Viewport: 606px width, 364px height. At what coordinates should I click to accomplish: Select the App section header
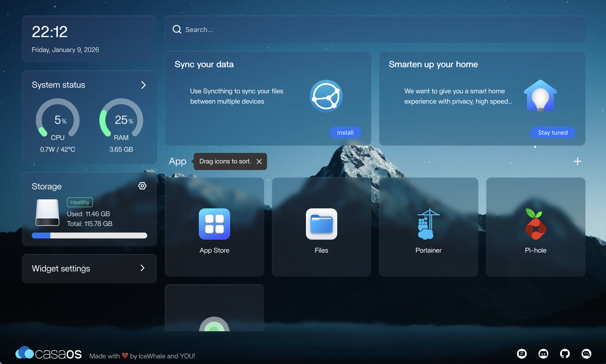177,161
